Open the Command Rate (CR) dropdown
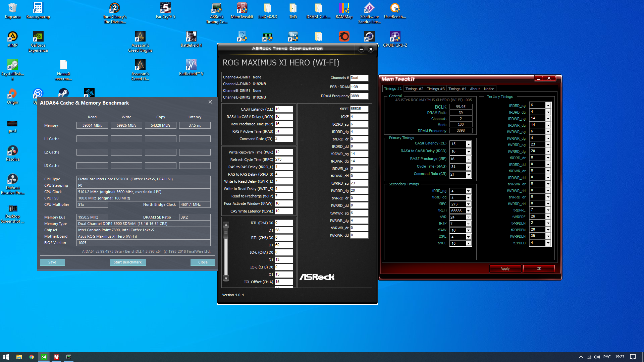Image resolution: width=644 pixels, height=362 pixels. click(469, 175)
